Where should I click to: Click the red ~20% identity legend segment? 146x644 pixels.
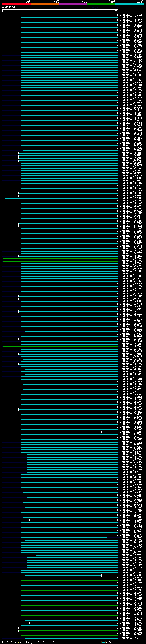click(x=16, y=4)
